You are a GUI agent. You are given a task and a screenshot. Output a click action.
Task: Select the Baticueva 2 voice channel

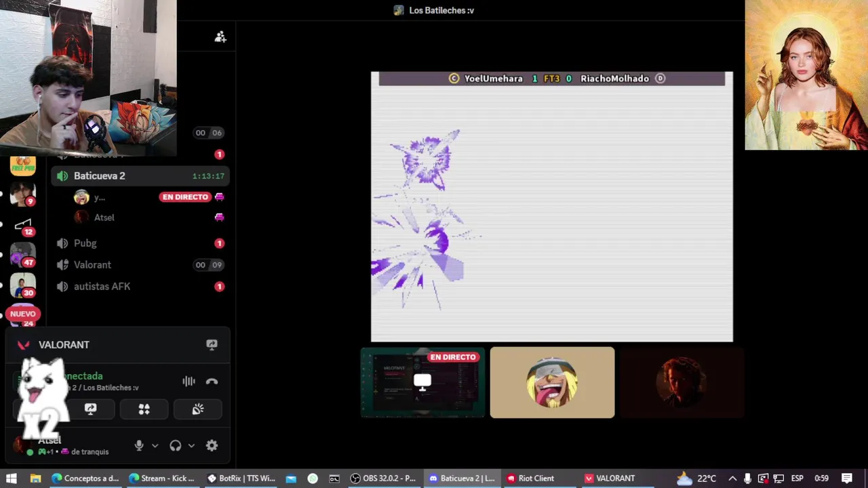tap(140, 176)
